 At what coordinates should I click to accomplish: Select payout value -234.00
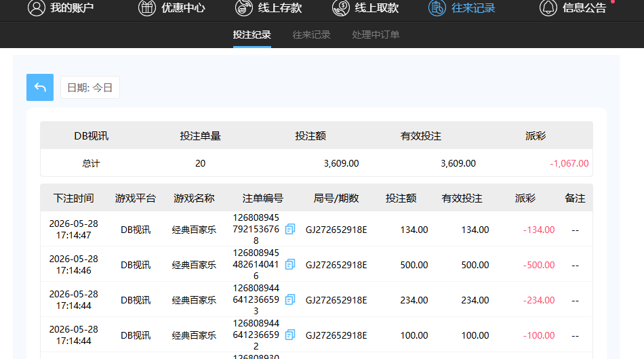coord(539,300)
